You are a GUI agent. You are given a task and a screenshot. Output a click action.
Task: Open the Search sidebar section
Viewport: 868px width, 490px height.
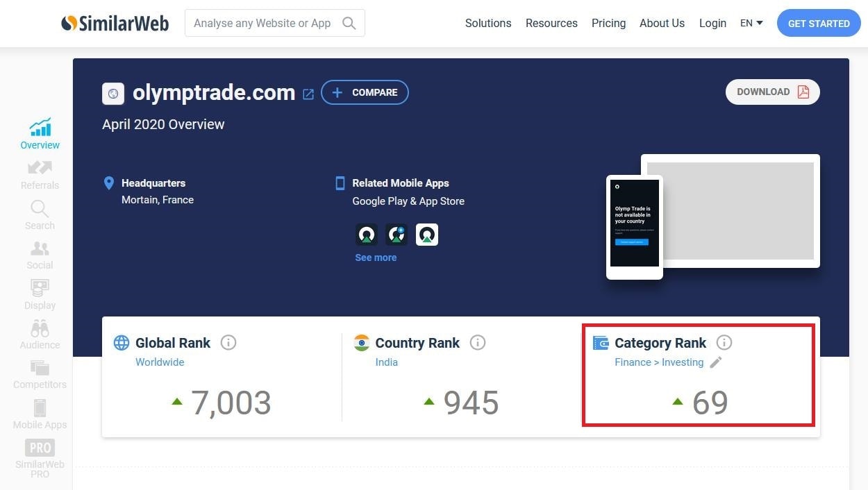tap(40, 215)
